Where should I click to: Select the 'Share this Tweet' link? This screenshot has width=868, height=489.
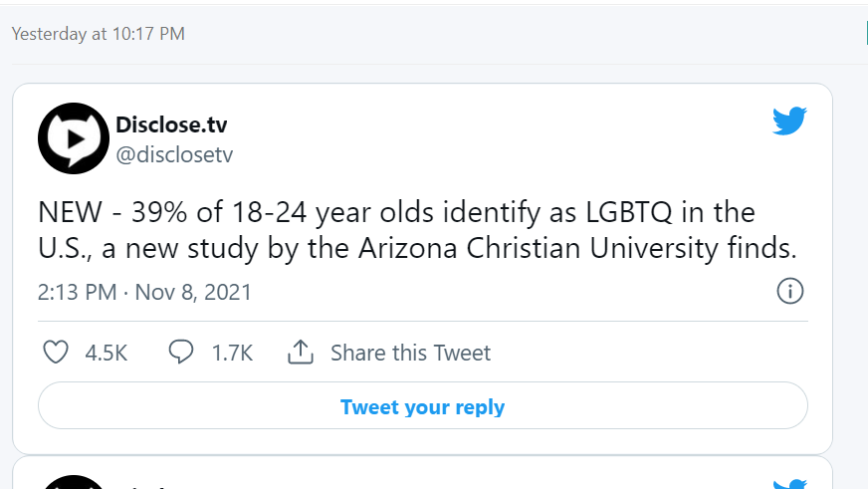[410, 353]
